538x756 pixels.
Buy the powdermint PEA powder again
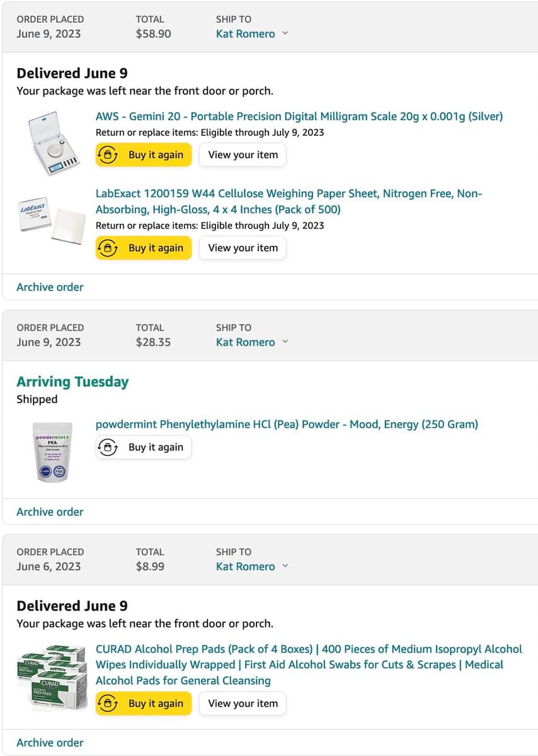[x=144, y=447]
